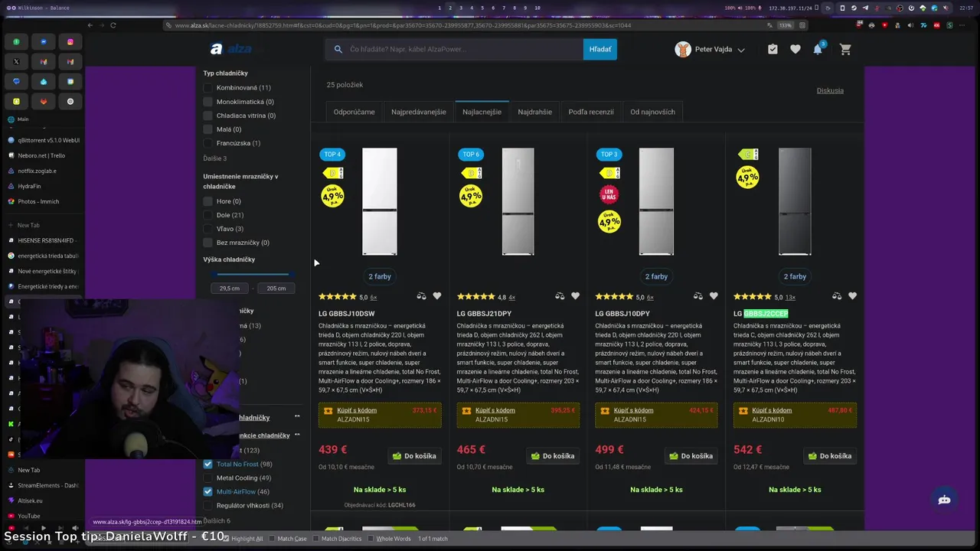The height and width of the screenshot is (551, 980).
Task: Compare LG GBBSJ21DPY scales icon
Action: (x=560, y=296)
